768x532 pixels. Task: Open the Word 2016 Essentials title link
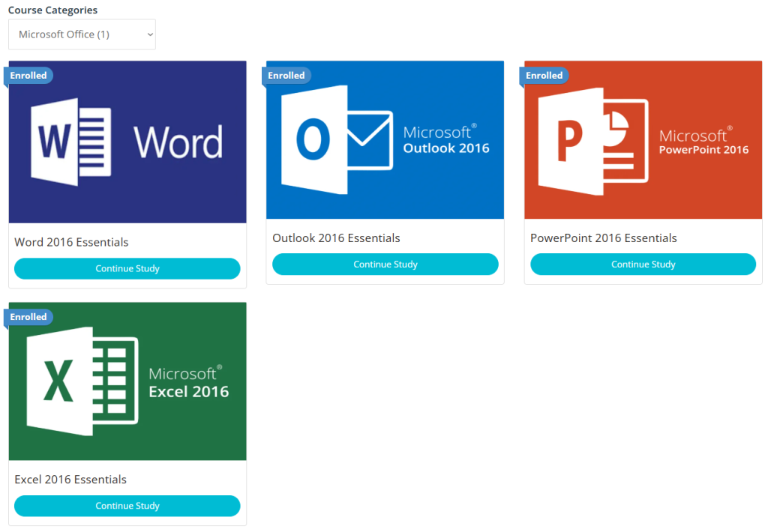[71, 243]
